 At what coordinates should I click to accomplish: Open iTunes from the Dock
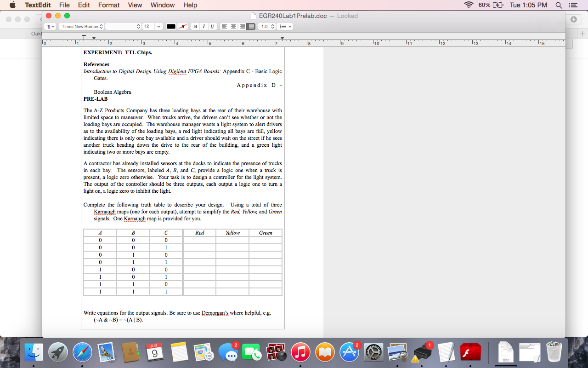tap(300, 352)
